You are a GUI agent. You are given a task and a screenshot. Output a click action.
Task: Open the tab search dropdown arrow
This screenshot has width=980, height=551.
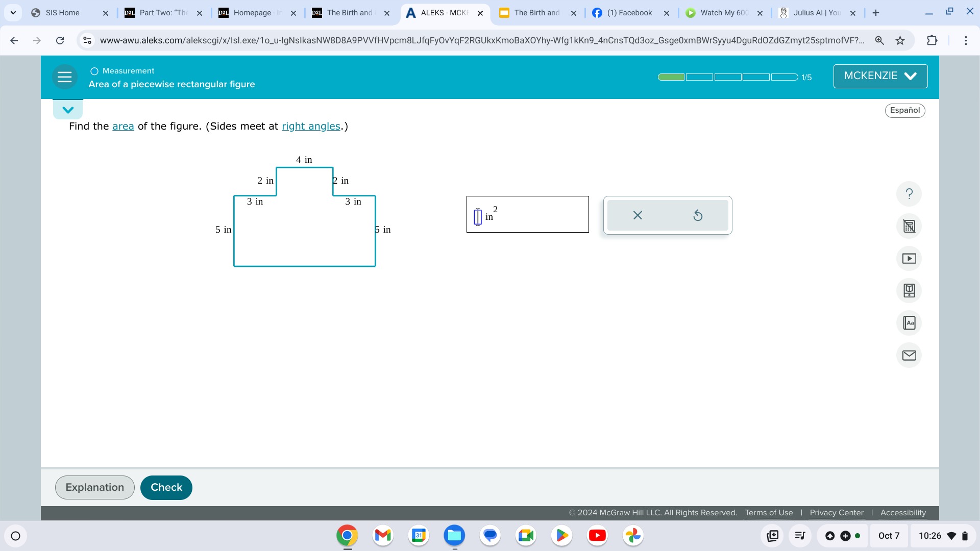[x=13, y=13]
